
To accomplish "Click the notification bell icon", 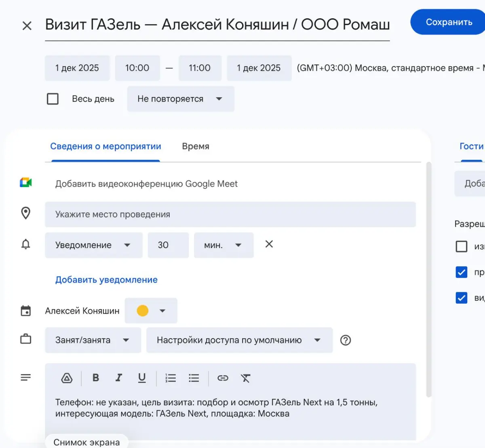I will click(25, 244).
